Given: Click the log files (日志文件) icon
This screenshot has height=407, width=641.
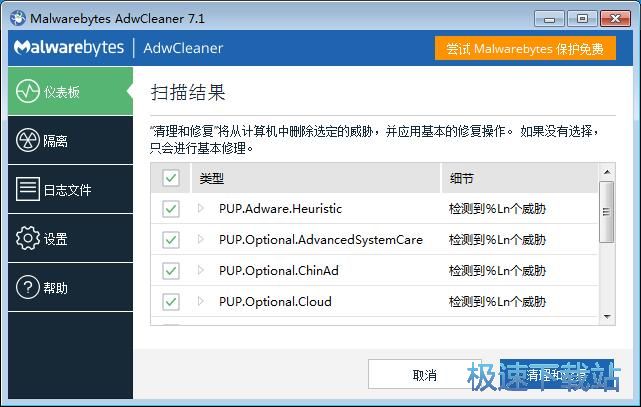Looking at the screenshot, I should coord(27,189).
